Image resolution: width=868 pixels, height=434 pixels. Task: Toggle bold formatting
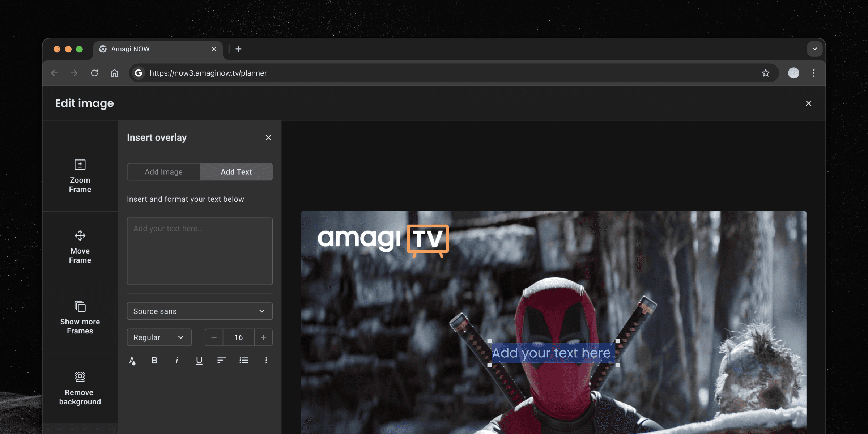point(154,360)
